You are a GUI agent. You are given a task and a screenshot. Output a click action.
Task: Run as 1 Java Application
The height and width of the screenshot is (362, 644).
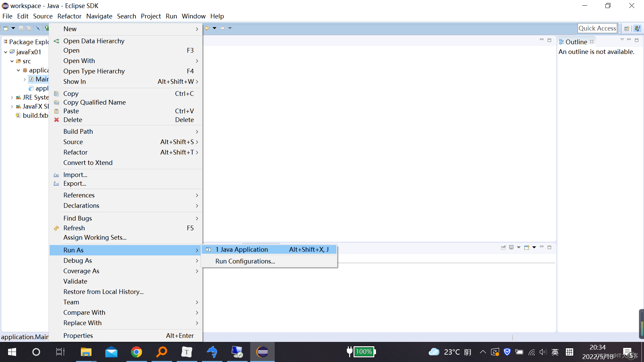tap(242, 249)
